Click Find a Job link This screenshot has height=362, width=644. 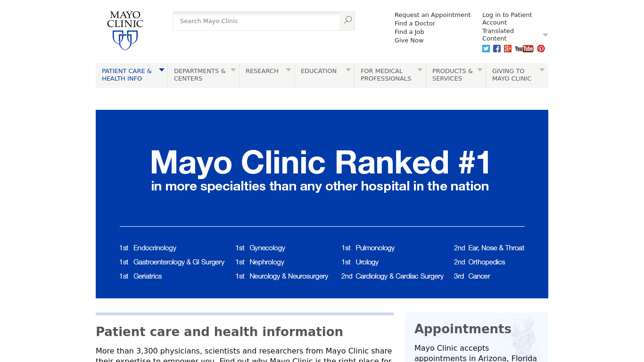(409, 32)
